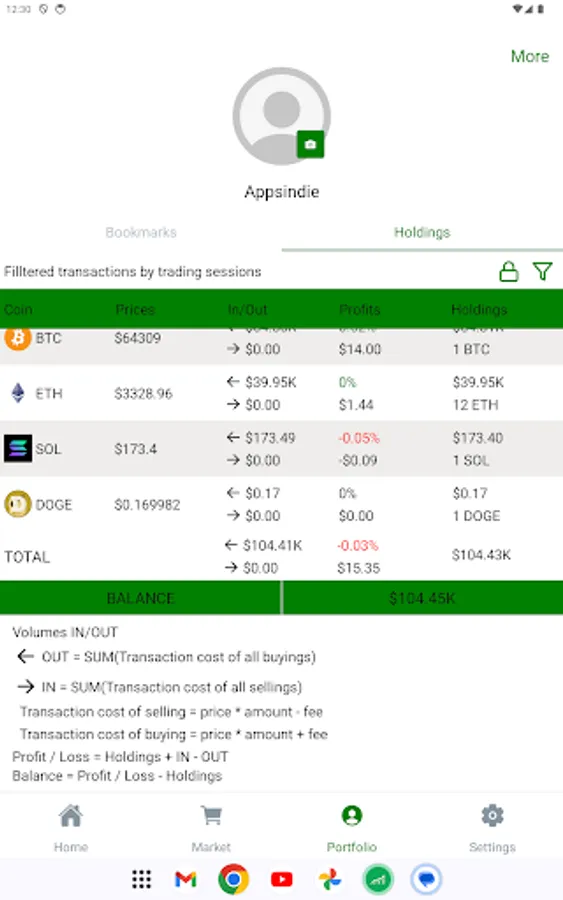Launch Chrome from the dock
Image resolution: width=563 pixels, height=900 pixels.
(233, 879)
